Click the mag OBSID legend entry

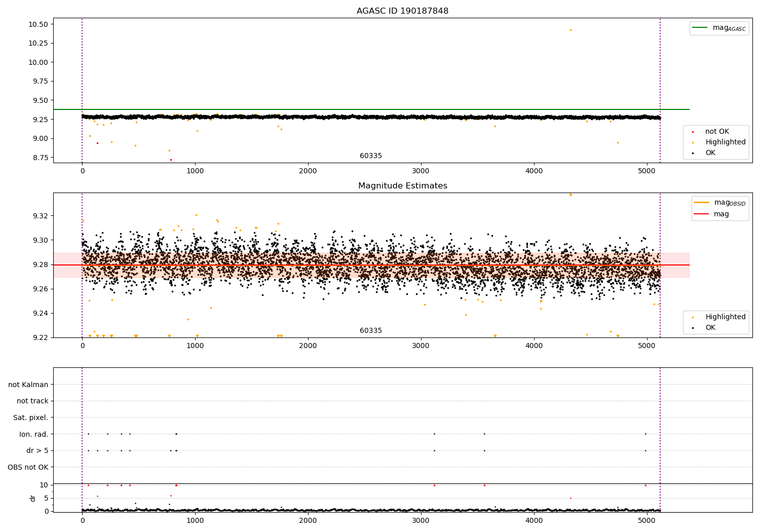pos(719,203)
